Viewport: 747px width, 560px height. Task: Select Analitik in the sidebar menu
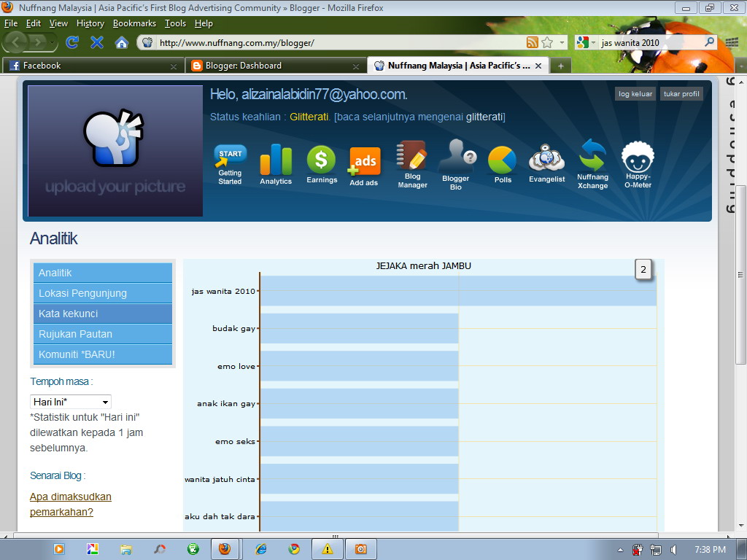(103, 273)
